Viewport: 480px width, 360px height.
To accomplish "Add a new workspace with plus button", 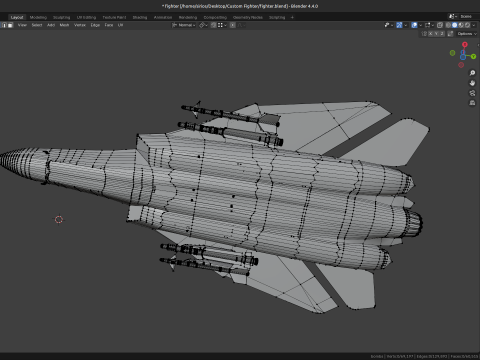I will [x=292, y=17].
